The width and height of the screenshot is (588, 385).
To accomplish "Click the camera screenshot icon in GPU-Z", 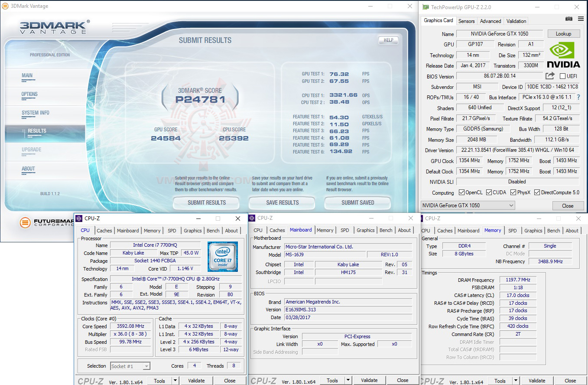I will tap(569, 19).
